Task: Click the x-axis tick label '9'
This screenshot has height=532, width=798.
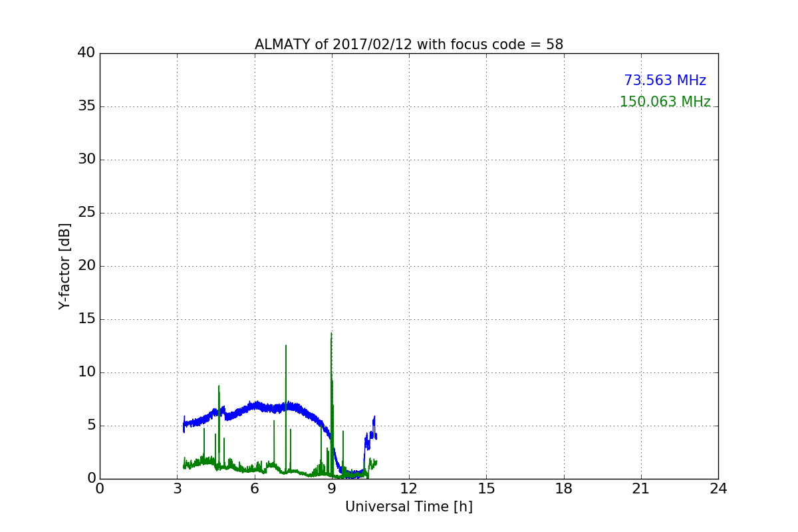Action: 332,489
